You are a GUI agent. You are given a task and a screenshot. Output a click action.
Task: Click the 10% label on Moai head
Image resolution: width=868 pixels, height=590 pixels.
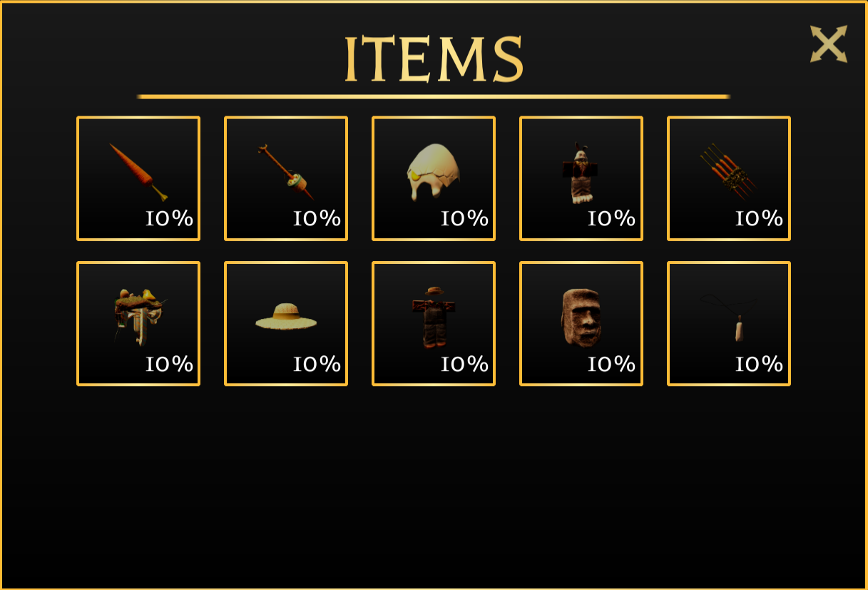click(612, 364)
